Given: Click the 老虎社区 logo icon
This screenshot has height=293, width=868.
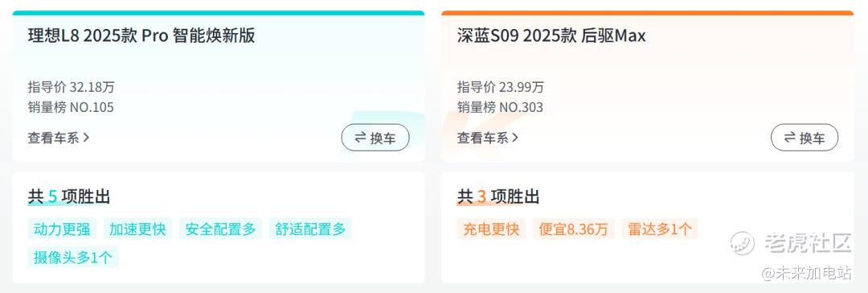Looking at the screenshot, I should pos(743,243).
